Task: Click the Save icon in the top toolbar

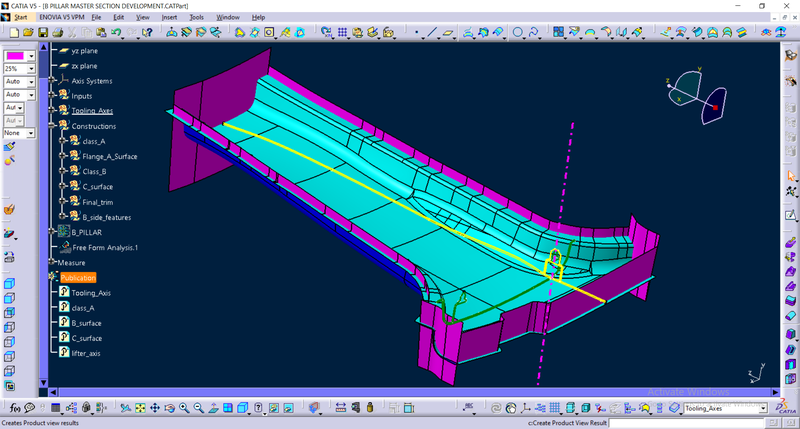Action: click(43, 33)
